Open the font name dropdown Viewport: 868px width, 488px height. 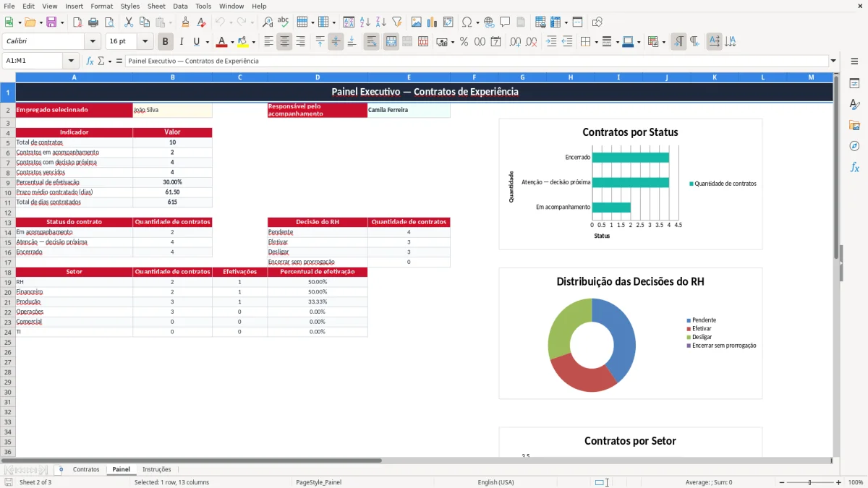pos(93,42)
